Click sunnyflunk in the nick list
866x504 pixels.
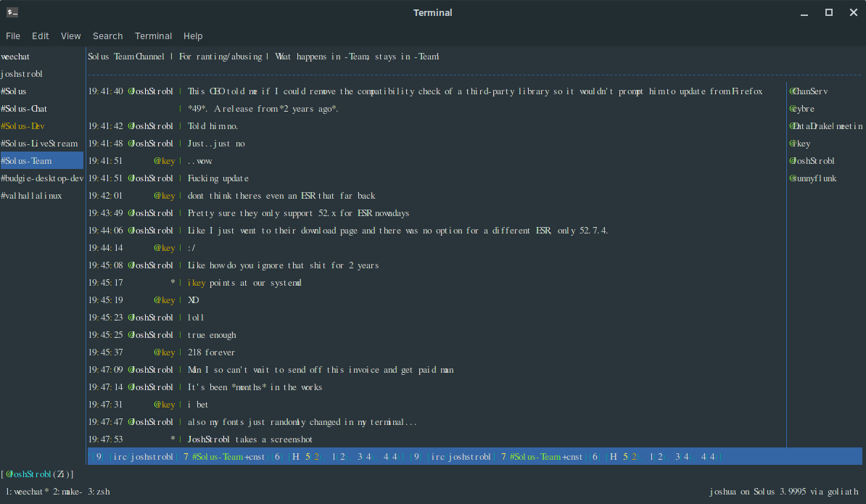813,178
